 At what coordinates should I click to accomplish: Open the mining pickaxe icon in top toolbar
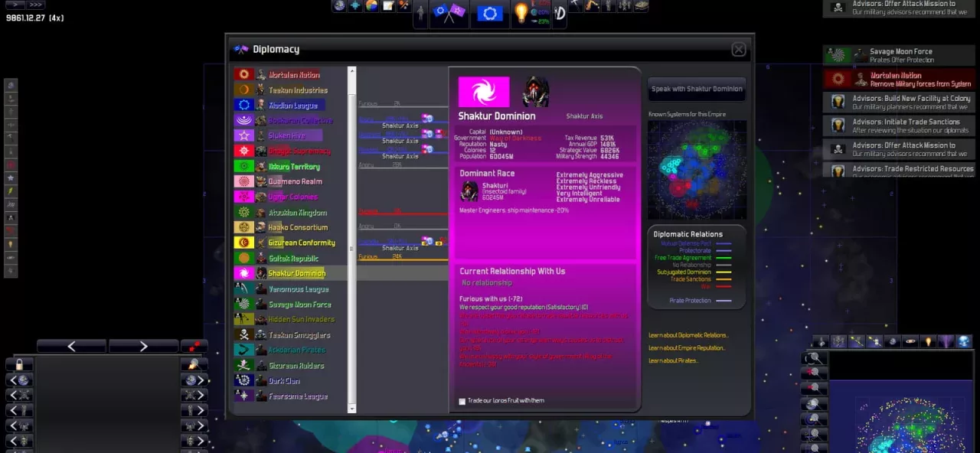point(576,5)
